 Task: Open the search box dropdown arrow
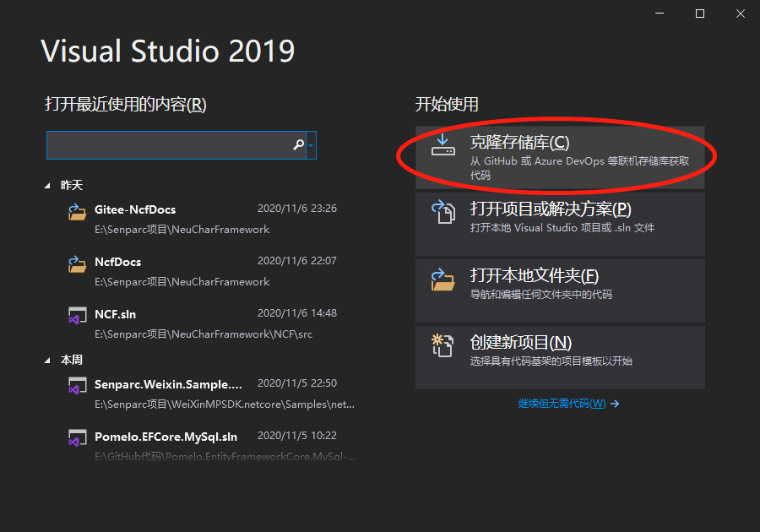(x=311, y=145)
